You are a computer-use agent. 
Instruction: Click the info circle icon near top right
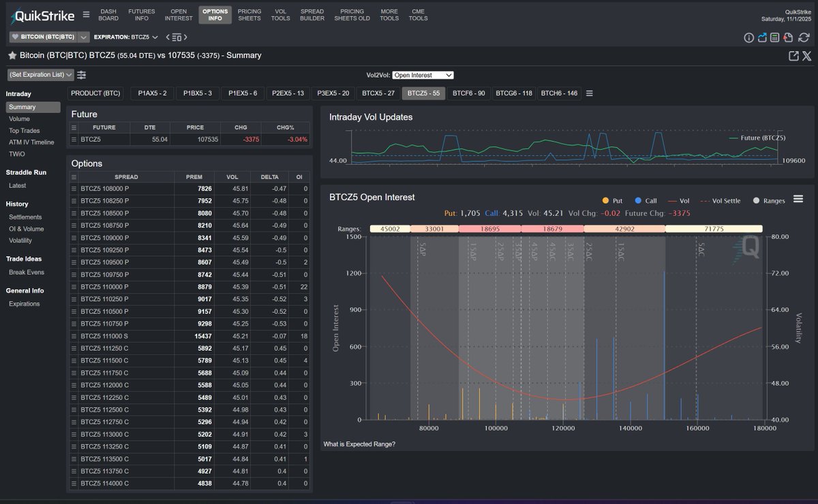pos(749,37)
